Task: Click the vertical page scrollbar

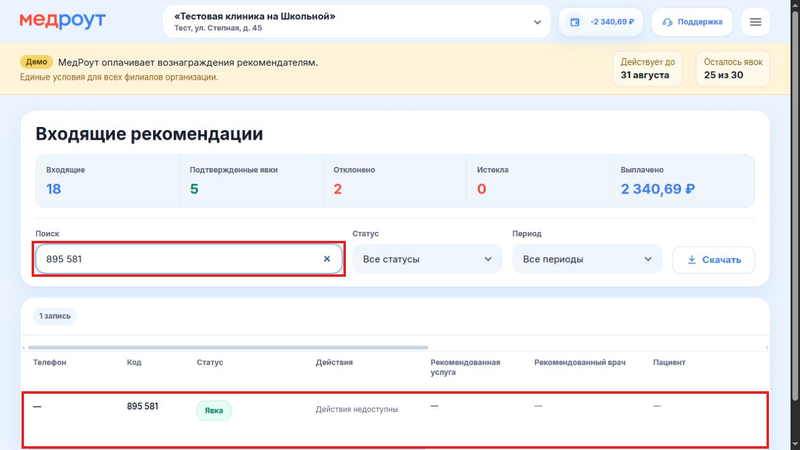Action: [x=795, y=204]
